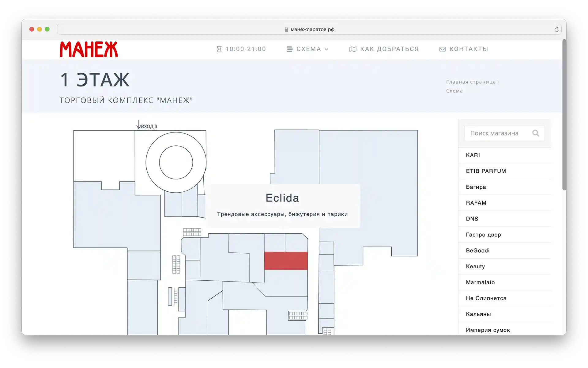Click the map icon beside КАК ДОБРАТЬСЯ
Viewport: 588px width, 368px height.
(353, 49)
